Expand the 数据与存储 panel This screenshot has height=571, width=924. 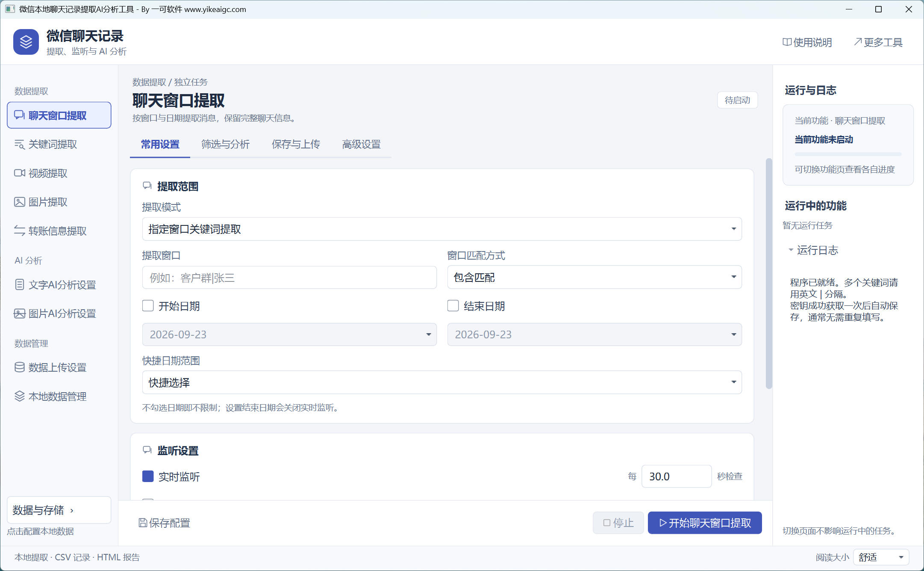pyautogui.click(x=59, y=510)
